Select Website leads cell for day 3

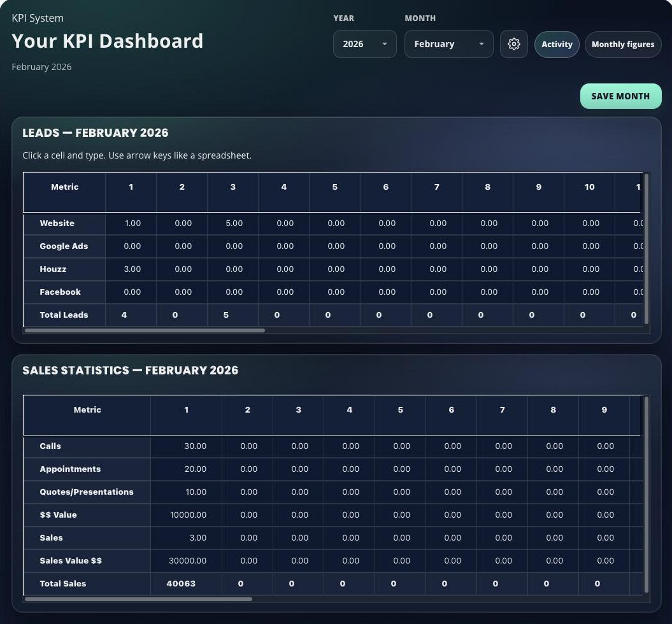[233, 223]
